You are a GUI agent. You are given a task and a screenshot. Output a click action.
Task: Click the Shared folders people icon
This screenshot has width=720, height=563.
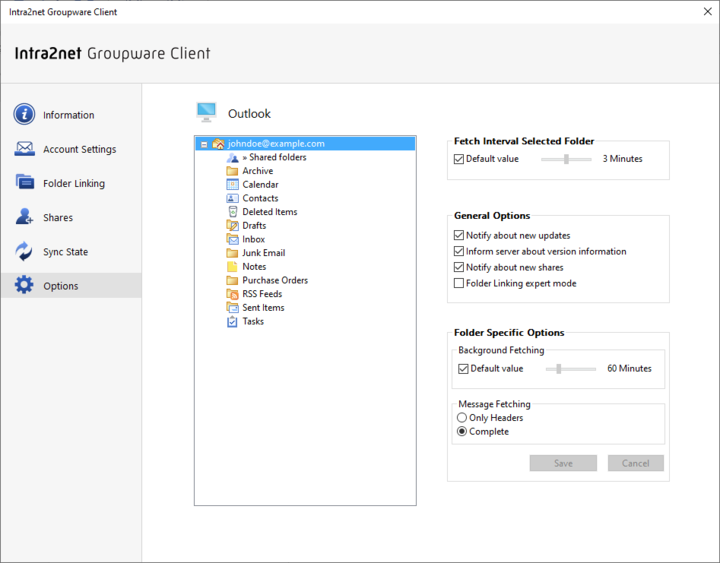pos(232,158)
